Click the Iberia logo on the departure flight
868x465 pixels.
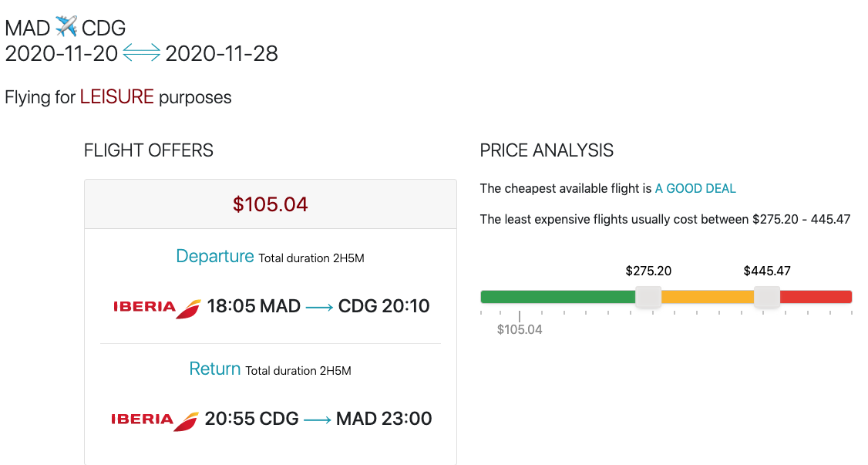click(x=157, y=307)
